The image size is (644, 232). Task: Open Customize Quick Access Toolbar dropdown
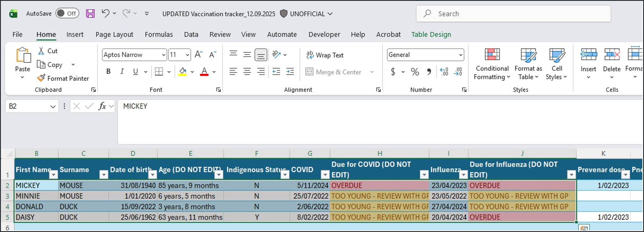pos(147,13)
